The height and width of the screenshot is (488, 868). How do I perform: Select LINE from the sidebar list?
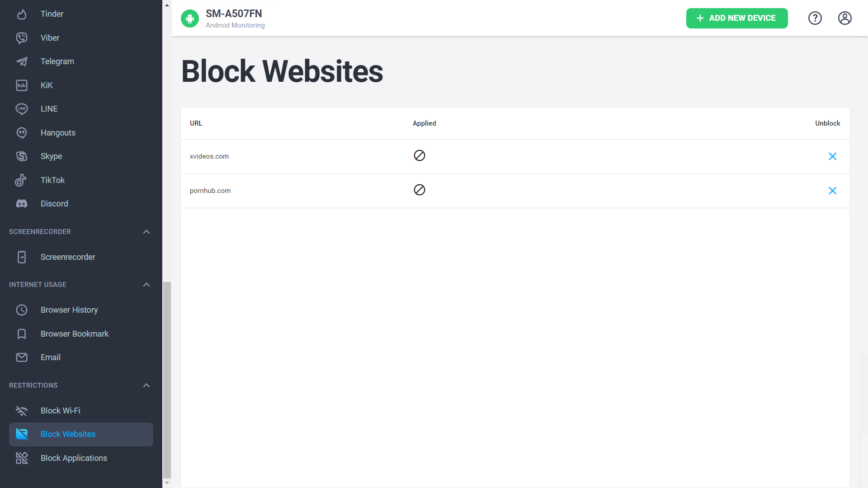[x=81, y=109]
